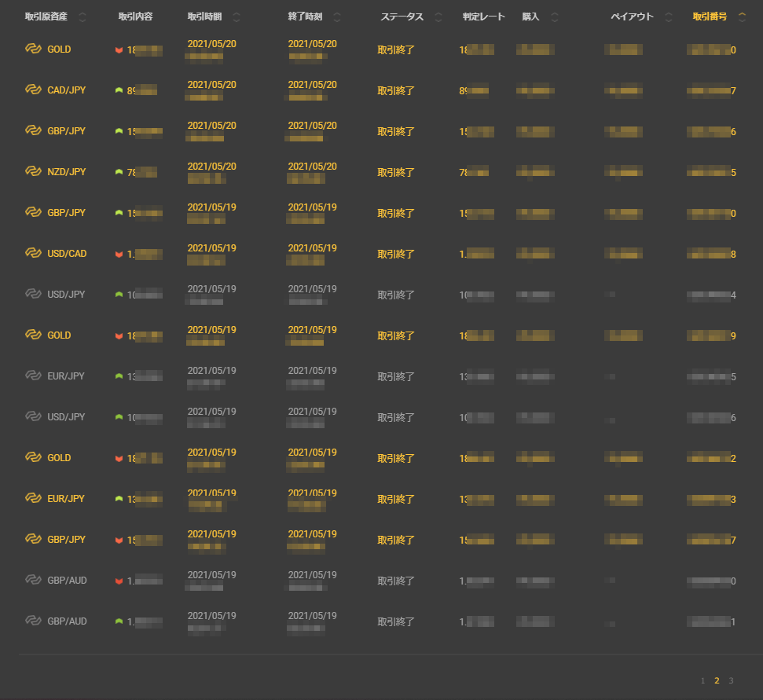This screenshot has height=700, width=763.
Task: Click green up arrow in NZD/JPY row
Action: click(119, 172)
